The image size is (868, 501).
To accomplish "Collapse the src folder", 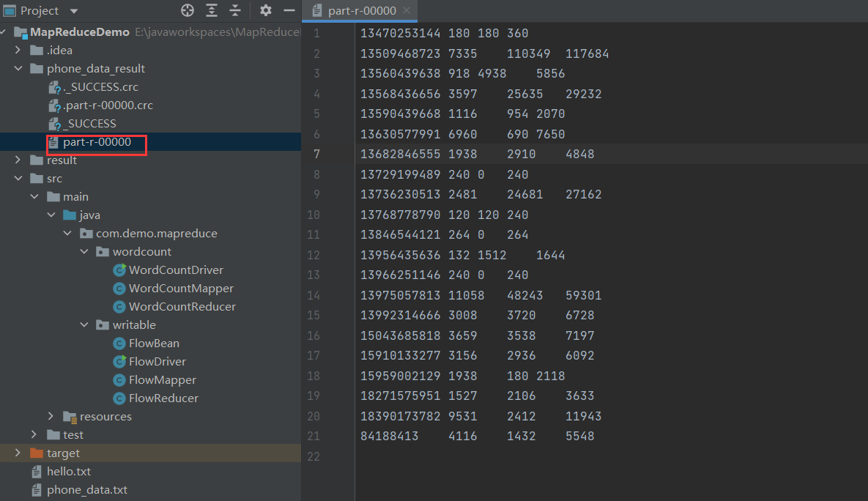I will [x=18, y=178].
